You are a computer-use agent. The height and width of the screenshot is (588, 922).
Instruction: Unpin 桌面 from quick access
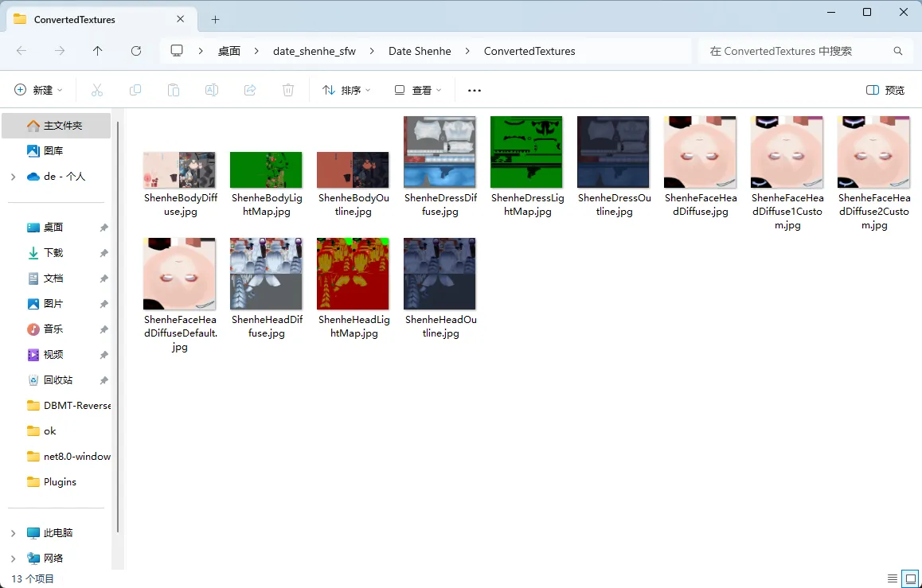pos(104,228)
